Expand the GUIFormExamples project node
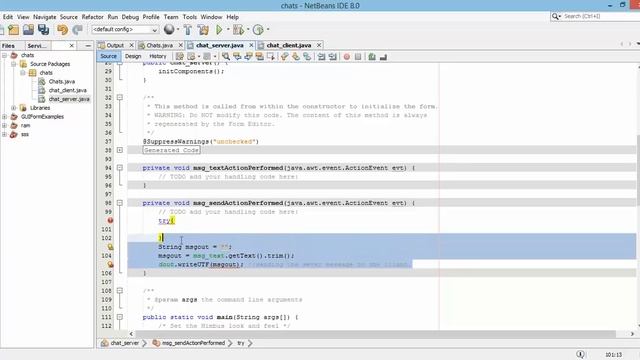The image size is (640, 360). [4, 117]
